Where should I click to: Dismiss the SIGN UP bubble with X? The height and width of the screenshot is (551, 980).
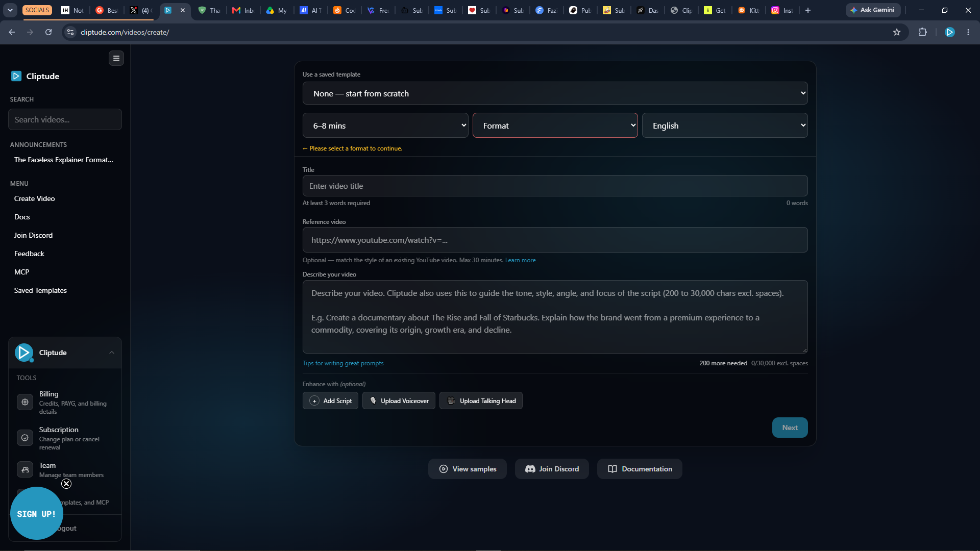click(x=66, y=484)
